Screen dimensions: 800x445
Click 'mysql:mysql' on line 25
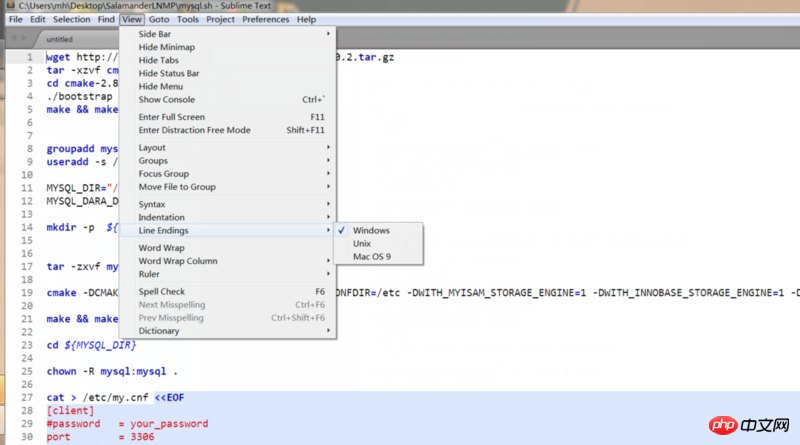coord(133,372)
